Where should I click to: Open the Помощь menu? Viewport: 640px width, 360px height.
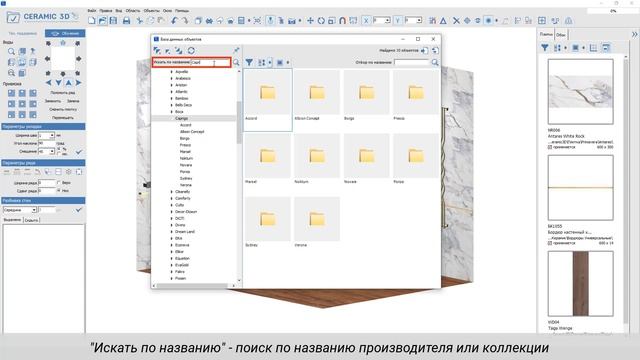point(182,11)
